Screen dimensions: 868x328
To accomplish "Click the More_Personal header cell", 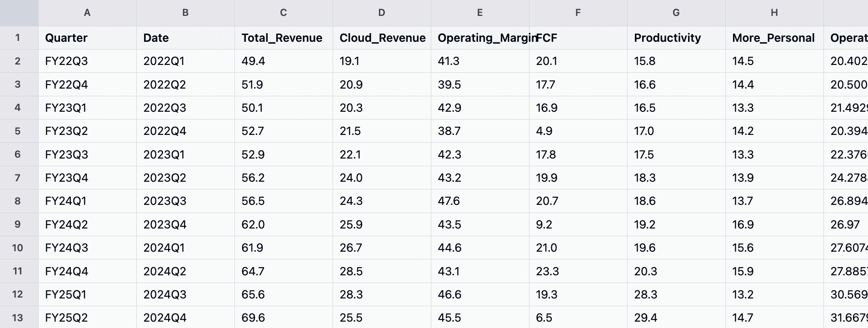I will 774,38.
